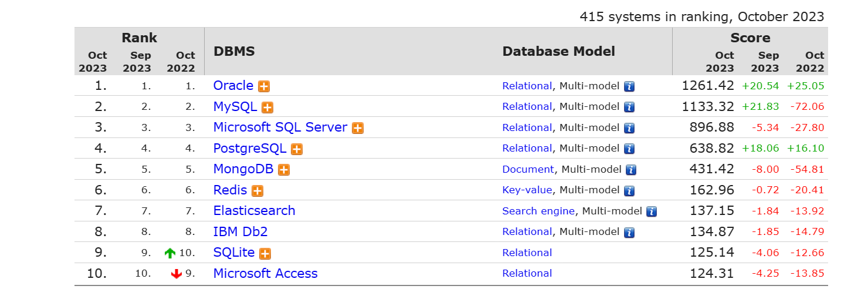Click the orange plus icon beside MongoDB
The image size is (868, 289).
click(284, 170)
